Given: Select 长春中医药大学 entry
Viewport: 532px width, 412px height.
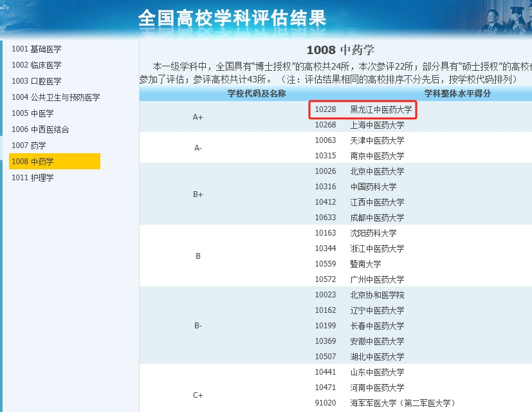Looking at the screenshot, I should 377,326.
